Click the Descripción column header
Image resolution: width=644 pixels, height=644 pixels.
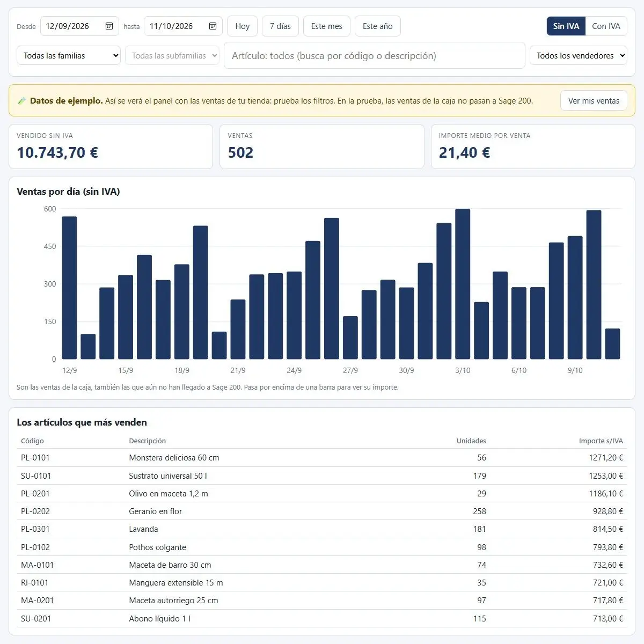click(x=148, y=441)
